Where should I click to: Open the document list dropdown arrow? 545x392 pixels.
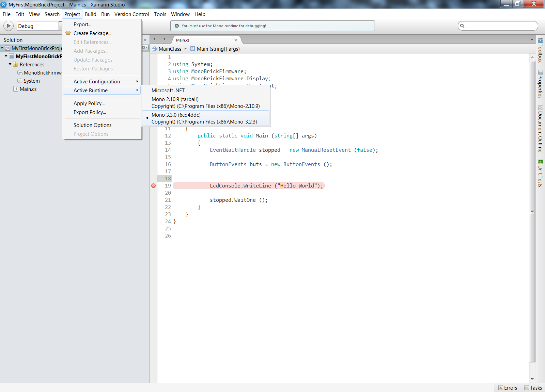coord(532,40)
